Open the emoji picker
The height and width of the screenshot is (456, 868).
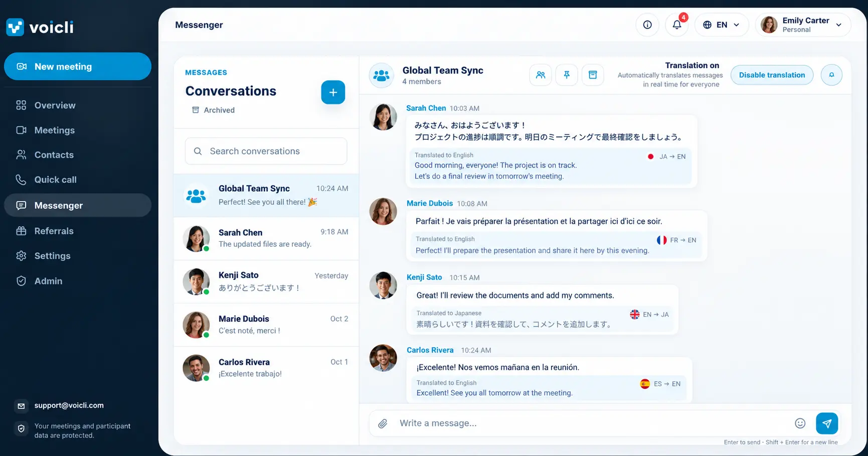tap(800, 423)
